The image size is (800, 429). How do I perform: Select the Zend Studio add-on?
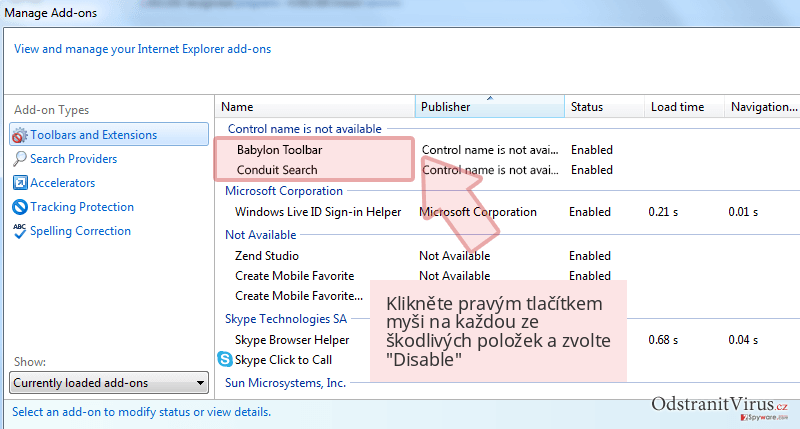click(x=267, y=256)
